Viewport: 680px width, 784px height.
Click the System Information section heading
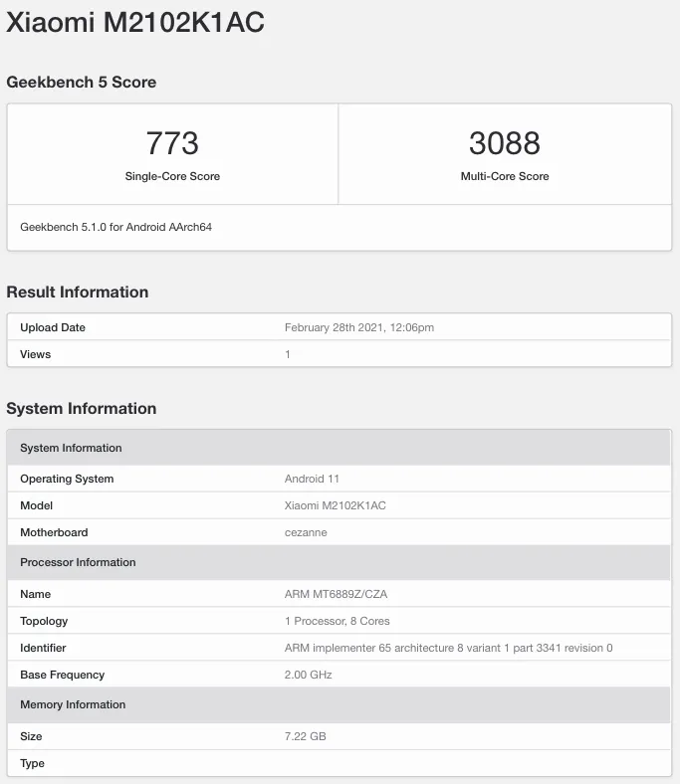point(82,408)
